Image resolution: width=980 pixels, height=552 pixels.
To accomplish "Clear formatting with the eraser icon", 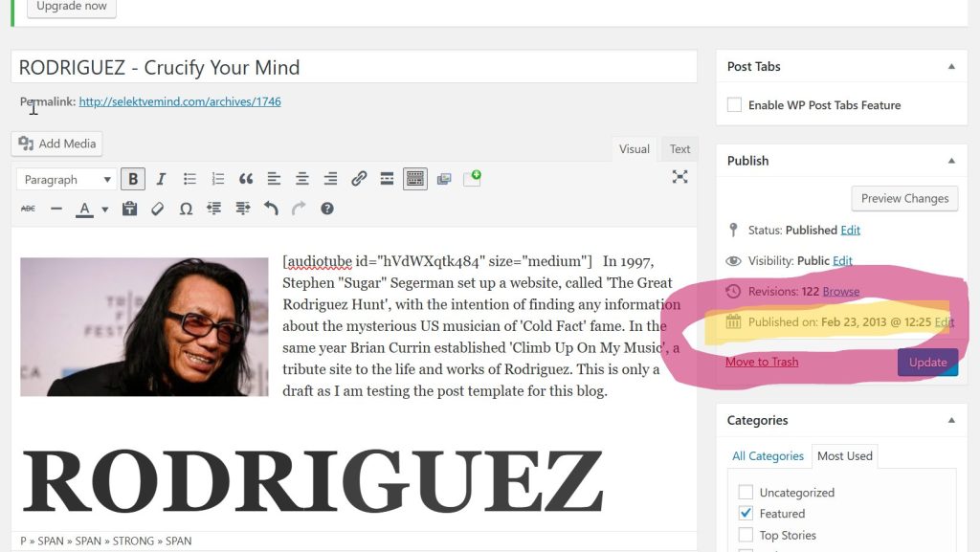I will tap(158, 209).
